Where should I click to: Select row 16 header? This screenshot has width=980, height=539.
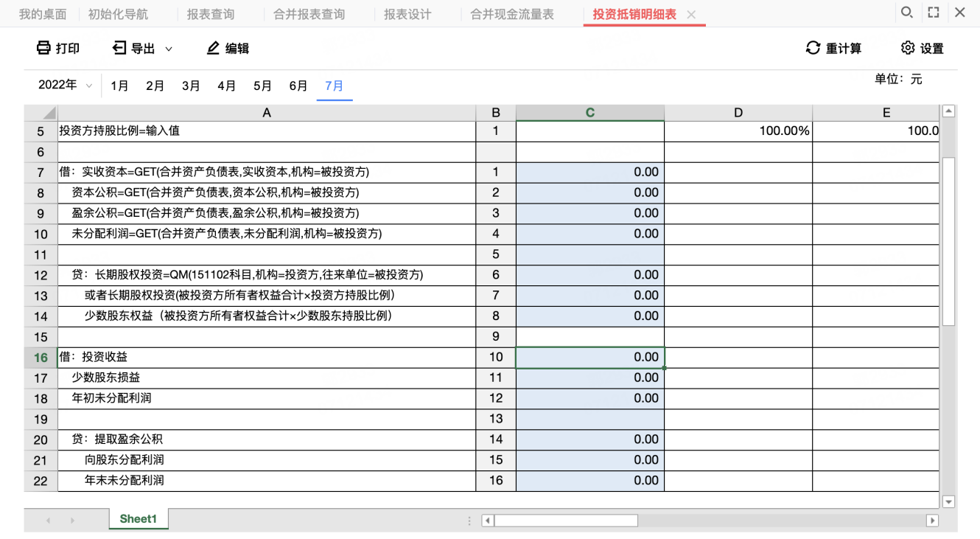tap(41, 358)
